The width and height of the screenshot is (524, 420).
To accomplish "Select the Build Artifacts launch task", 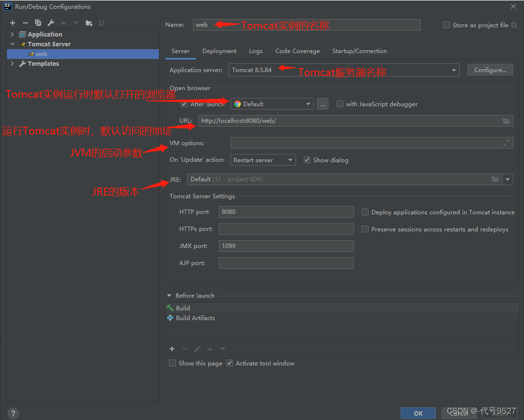I will coord(342,318).
